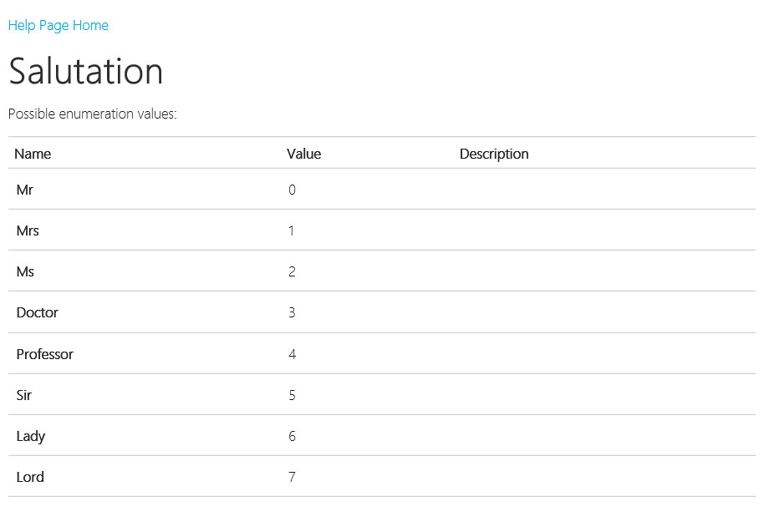Select the Ms enumeration name

pyautogui.click(x=25, y=271)
